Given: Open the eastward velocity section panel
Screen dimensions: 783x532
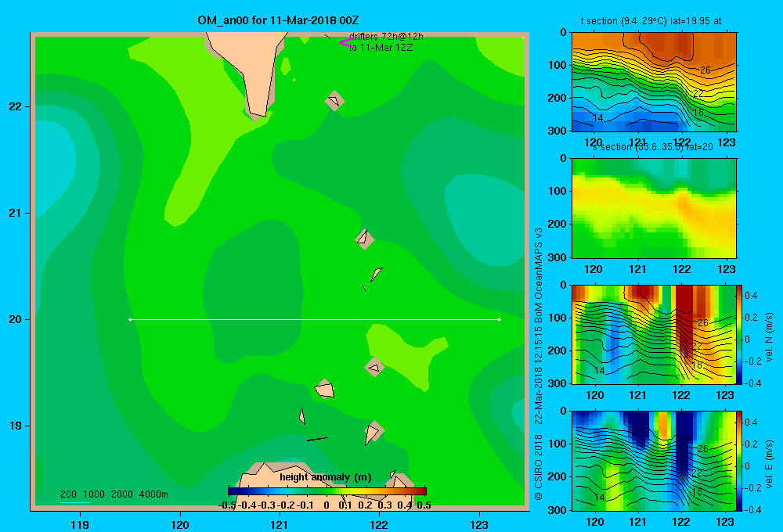Looking at the screenshot, I should tap(654, 461).
